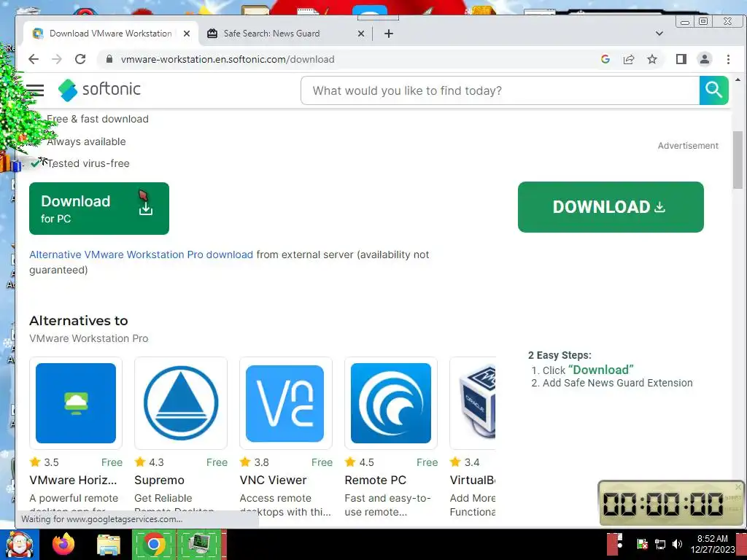747x560 pixels.
Task: Click the page vertical scrollbar thumb
Action: (x=738, y=160)
